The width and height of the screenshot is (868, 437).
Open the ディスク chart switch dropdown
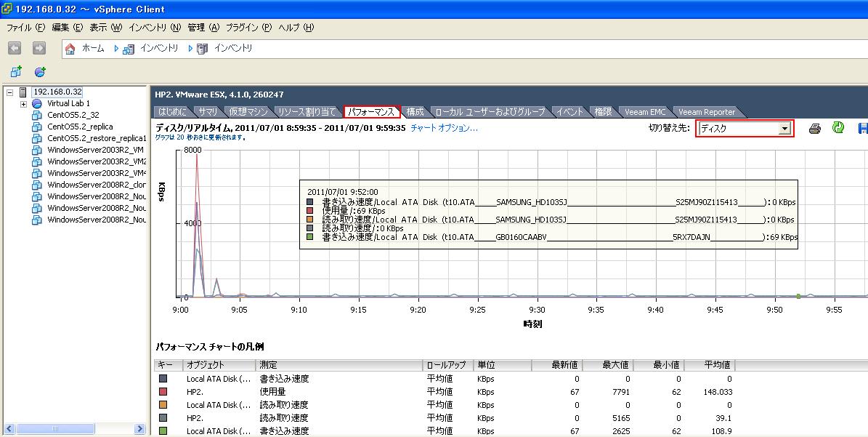[784, 129]
